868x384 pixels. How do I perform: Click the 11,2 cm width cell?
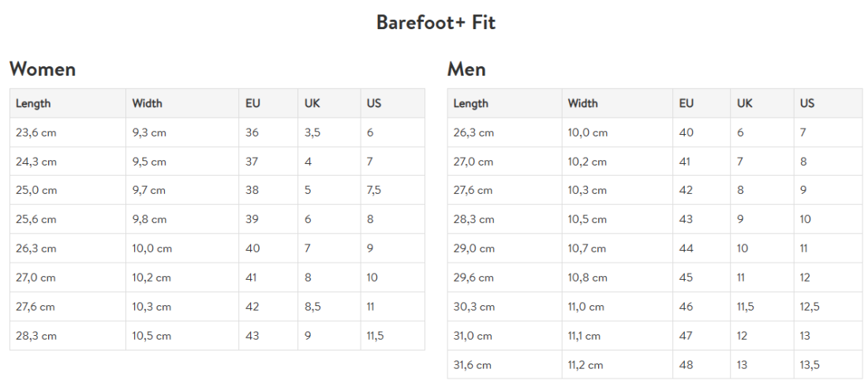(x=585, y=365)
